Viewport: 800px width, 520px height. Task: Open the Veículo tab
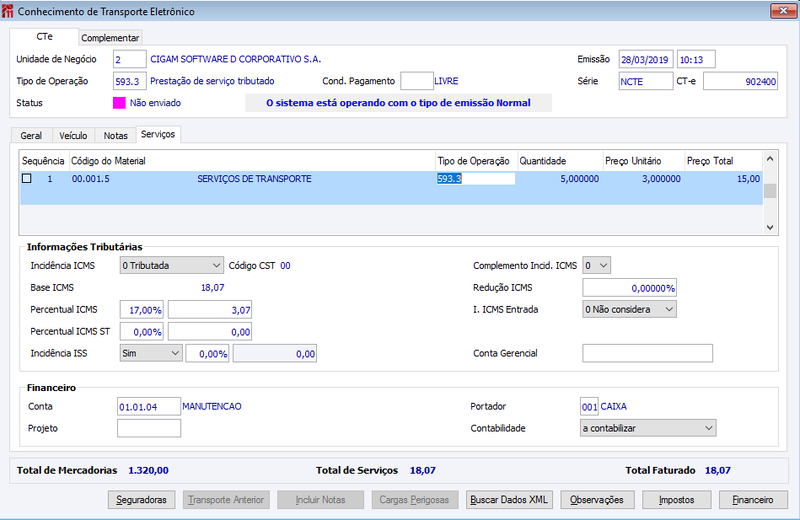pyautogui.click(x=73, y=136)
